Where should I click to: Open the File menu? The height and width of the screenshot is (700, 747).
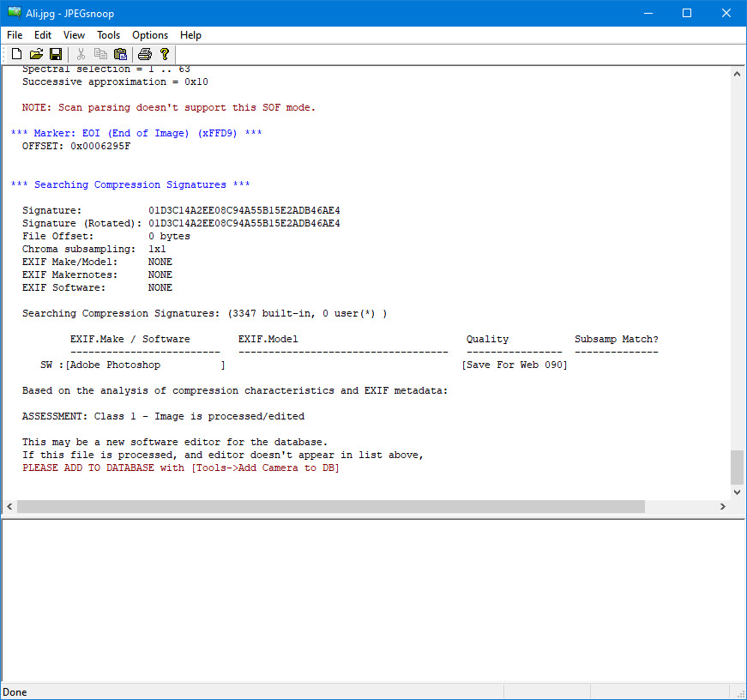[x=14, y=35]
